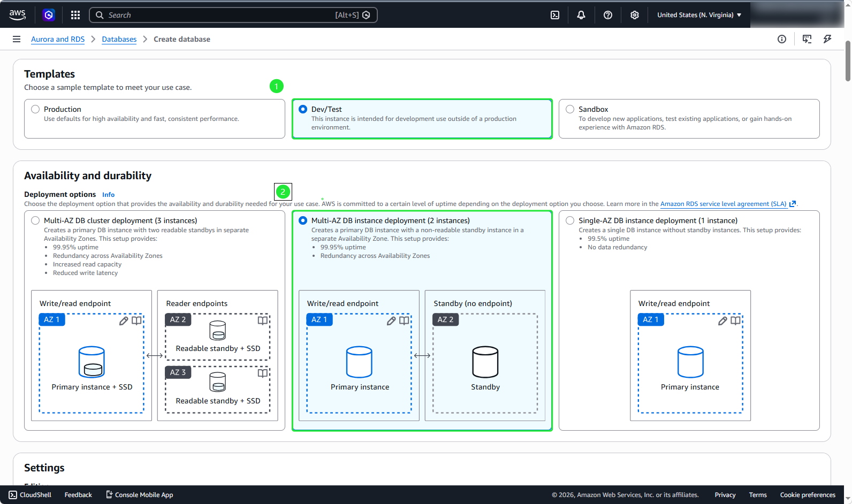
Task: Click the magnifier icon in the search box
Action: [x=100, y=15]
